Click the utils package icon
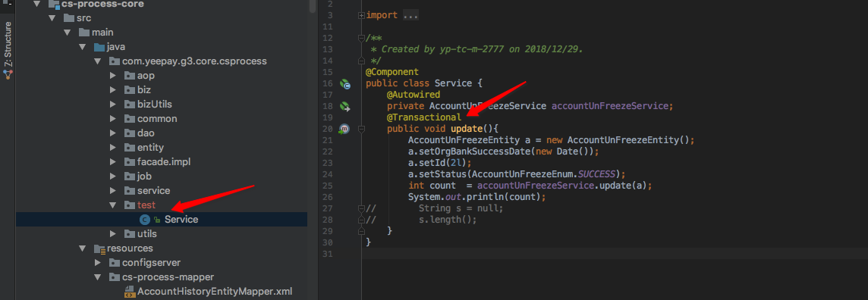Image resolution: width=868 pixels, height=300 pixels. pos(129,233)
